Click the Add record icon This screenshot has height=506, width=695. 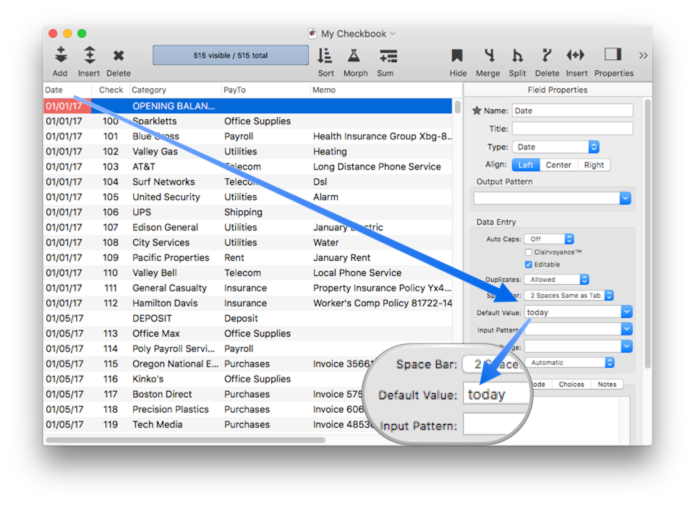click(61, 55)
